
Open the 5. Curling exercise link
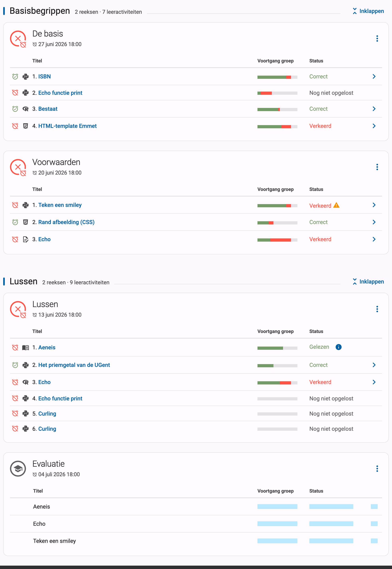pos(47,414)
